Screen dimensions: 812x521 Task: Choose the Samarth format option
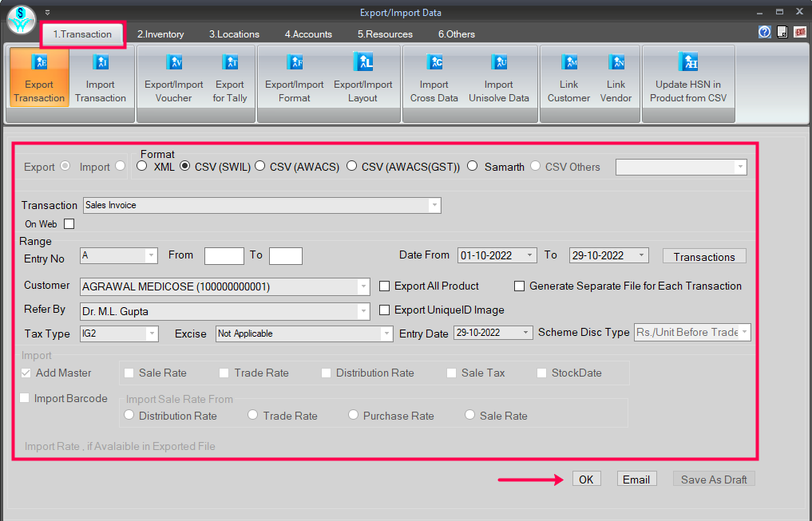coord(473,166)
